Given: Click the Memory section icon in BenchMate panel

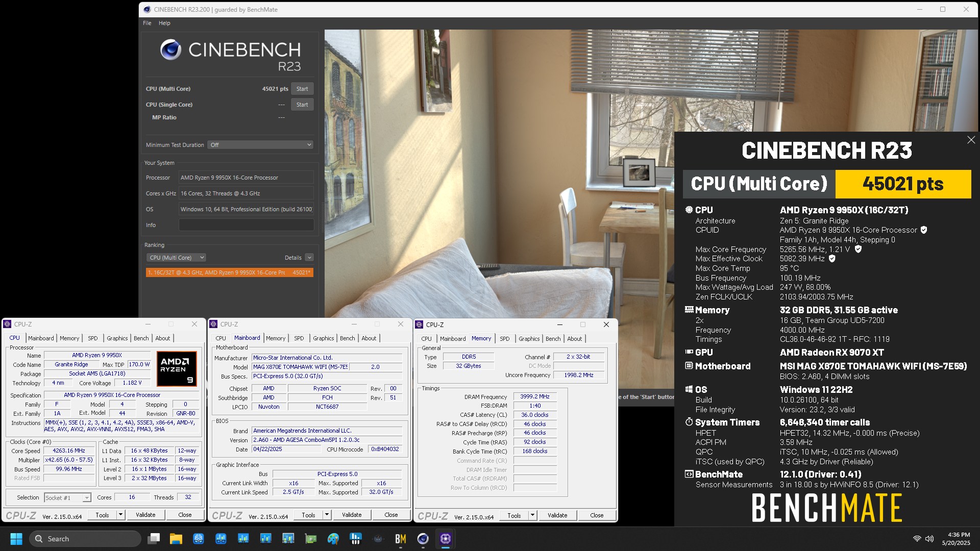Looking at the screenshot, I should click(689, 310).
